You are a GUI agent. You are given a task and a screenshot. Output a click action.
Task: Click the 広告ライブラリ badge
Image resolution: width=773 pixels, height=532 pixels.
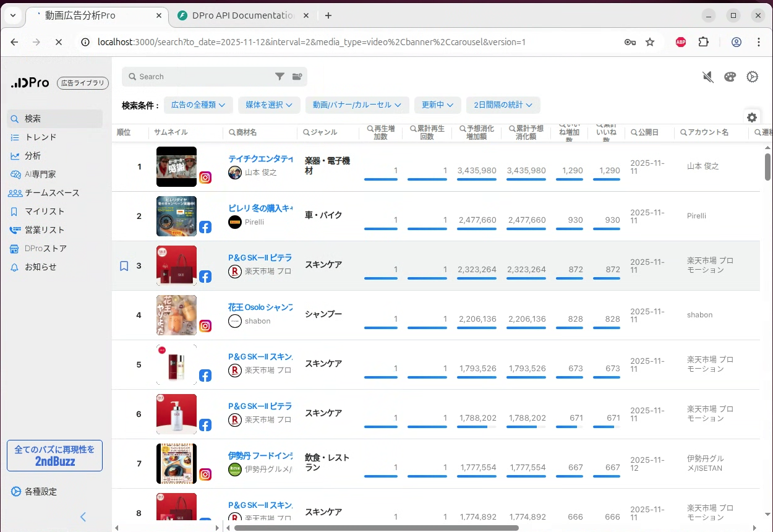83,83
